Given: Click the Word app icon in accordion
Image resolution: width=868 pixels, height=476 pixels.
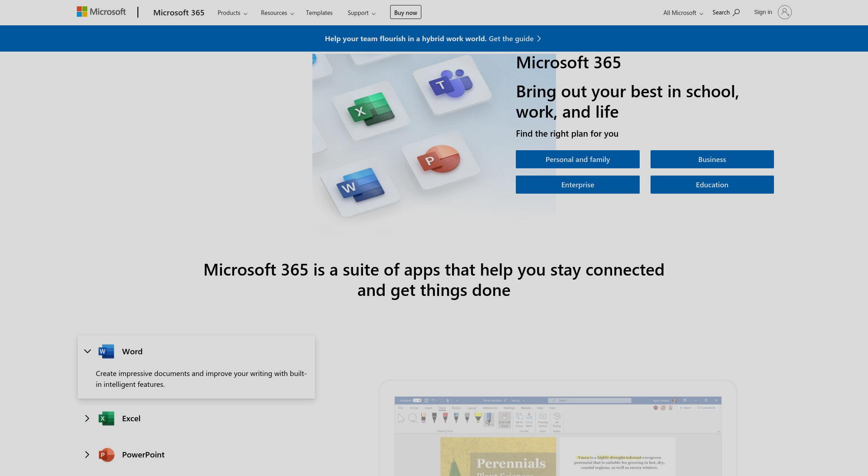Looking at the screenshot, I should pos(106,351).
